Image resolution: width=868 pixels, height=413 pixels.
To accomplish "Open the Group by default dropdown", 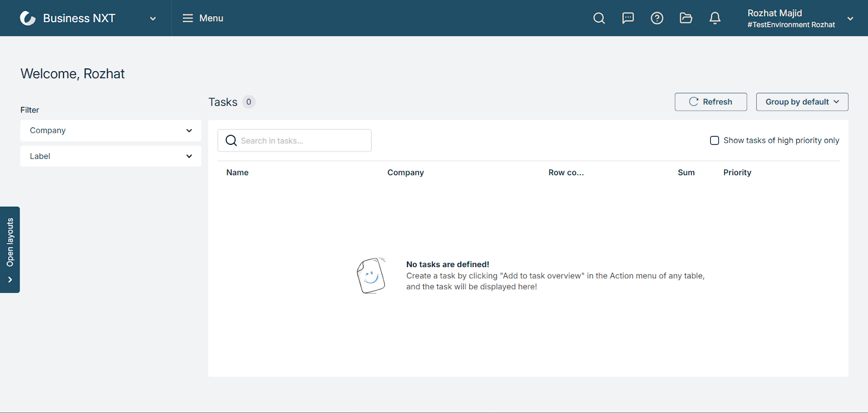I will pos(802,102).
